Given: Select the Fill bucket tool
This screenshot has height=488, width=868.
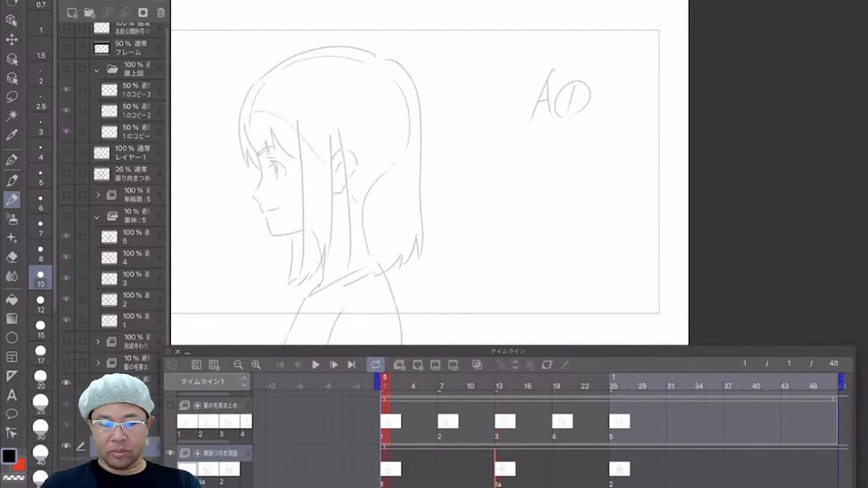Looking at the screenshot, I should coord(12,300).
